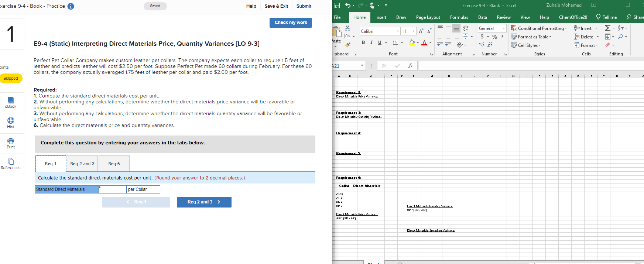The width and height of the screenshot is (644, 264).
Task: Toggle Middle Align in Alignment group
Action: pyautogui.click(x=448, y=28)
